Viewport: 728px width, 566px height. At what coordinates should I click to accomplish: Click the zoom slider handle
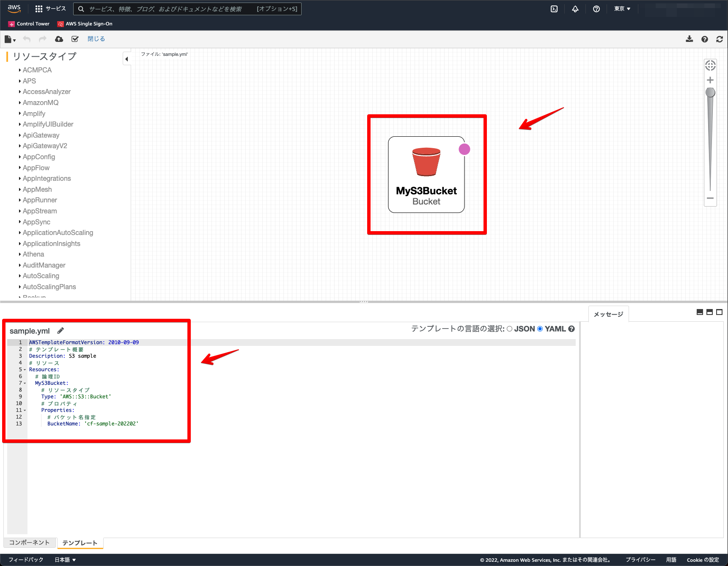click(710, 92)
